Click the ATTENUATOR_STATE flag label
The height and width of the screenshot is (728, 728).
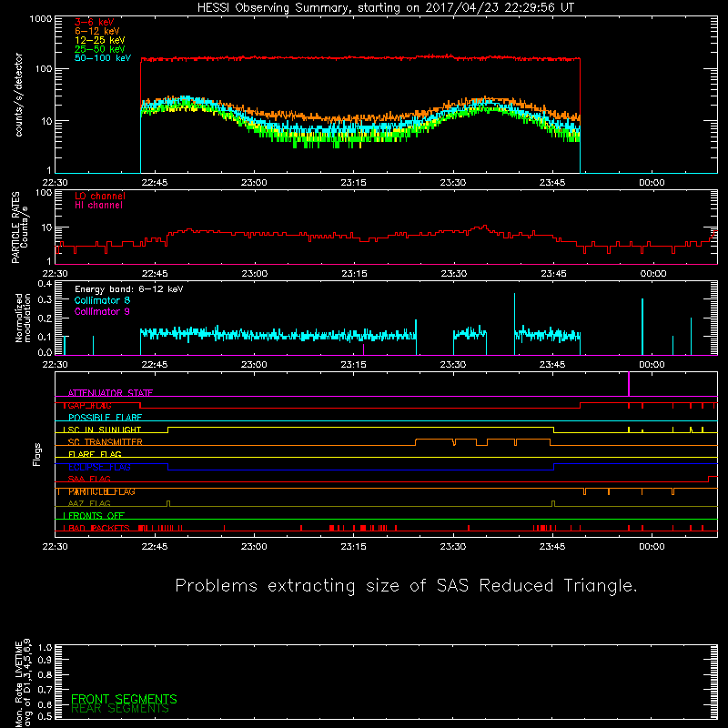click(x=110, y=393)
